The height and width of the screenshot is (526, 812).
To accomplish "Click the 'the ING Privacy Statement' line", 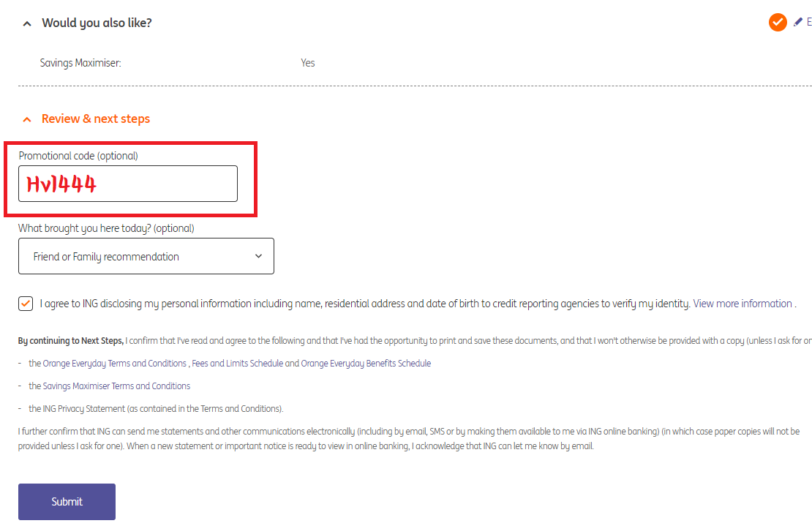I will pyautogui.click(x=156, y=408).
